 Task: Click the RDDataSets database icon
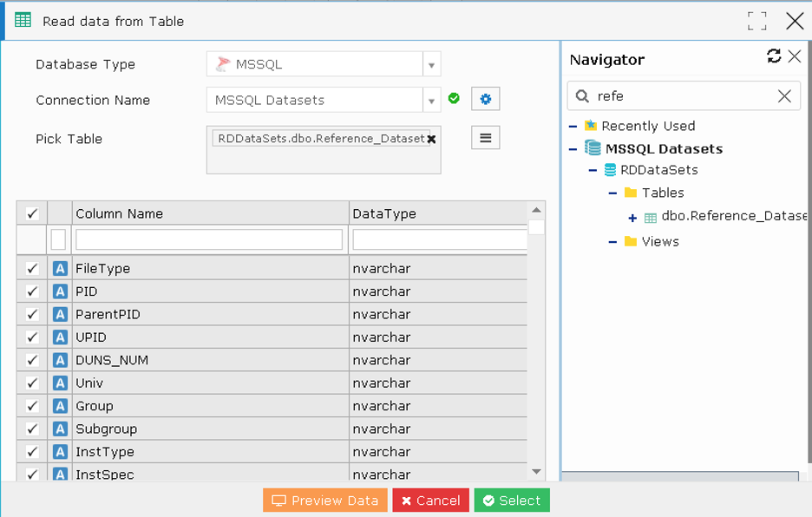[x=610, y=170]
